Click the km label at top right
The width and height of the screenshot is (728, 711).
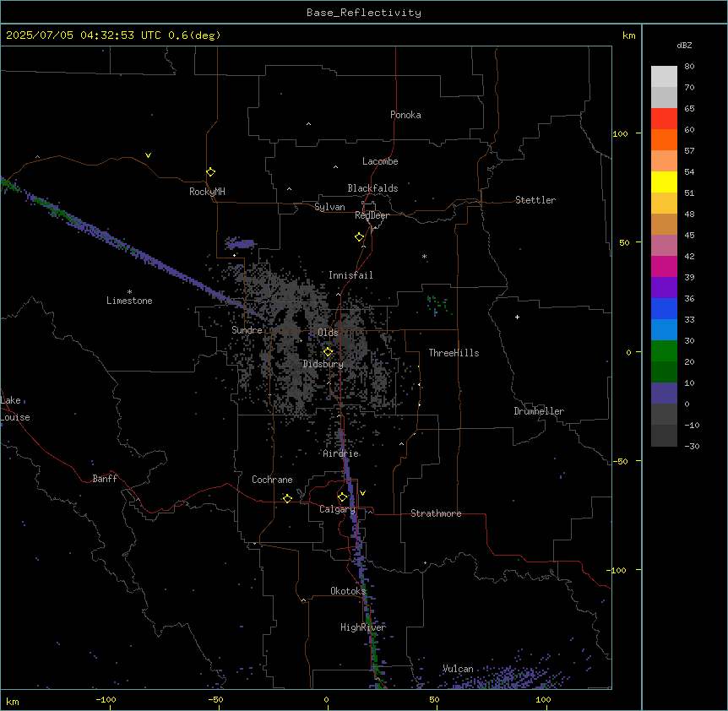[628, 35]
